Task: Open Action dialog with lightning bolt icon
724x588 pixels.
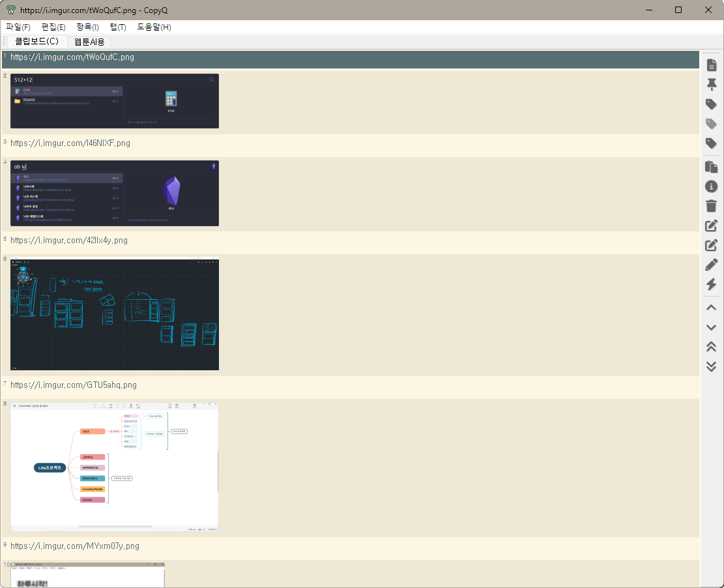Action: [712, 284]
